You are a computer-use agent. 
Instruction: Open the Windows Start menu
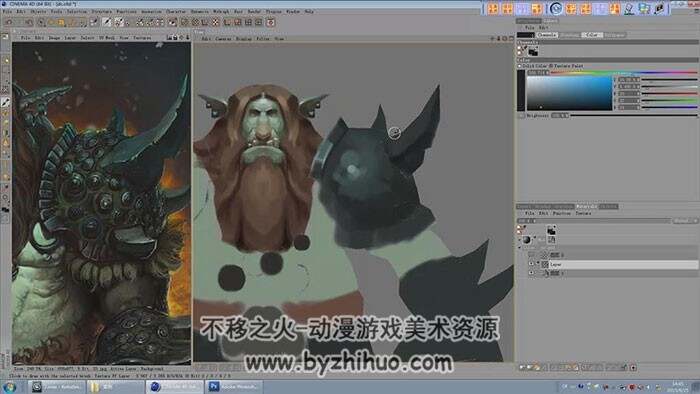click(9, 387)
